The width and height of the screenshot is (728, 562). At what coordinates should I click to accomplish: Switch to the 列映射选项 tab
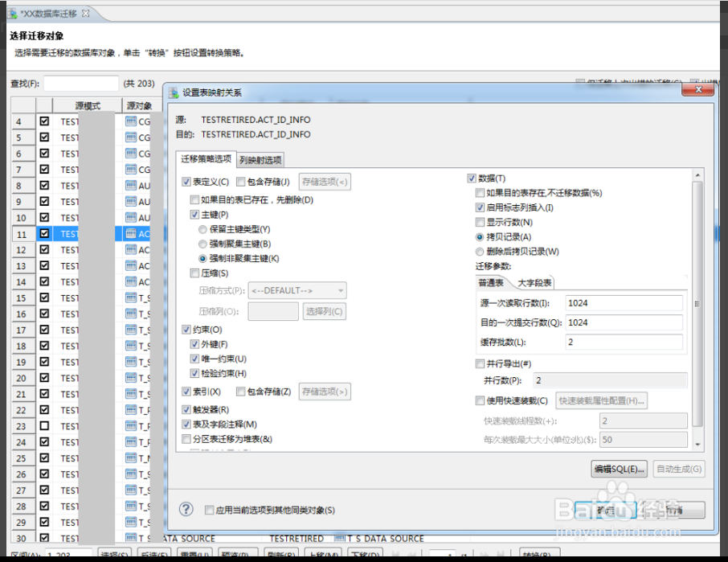(x=261, y=159)
